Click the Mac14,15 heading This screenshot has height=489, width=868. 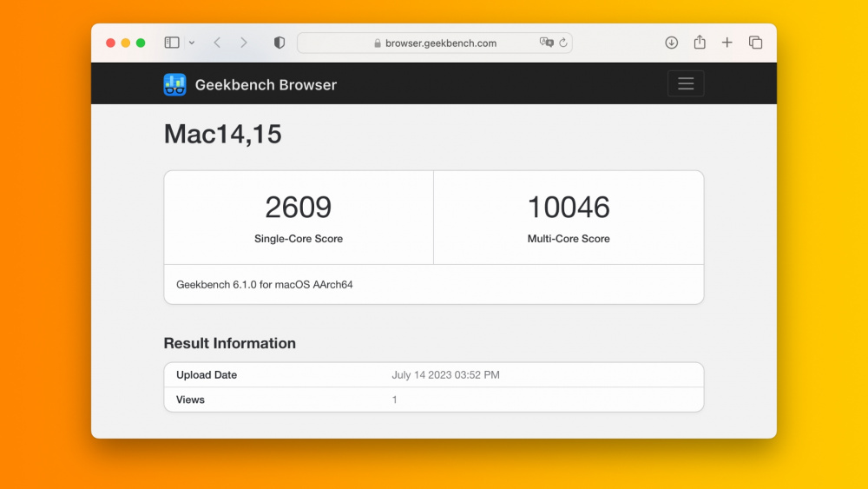pyautogui.click(x=222, y=134)
